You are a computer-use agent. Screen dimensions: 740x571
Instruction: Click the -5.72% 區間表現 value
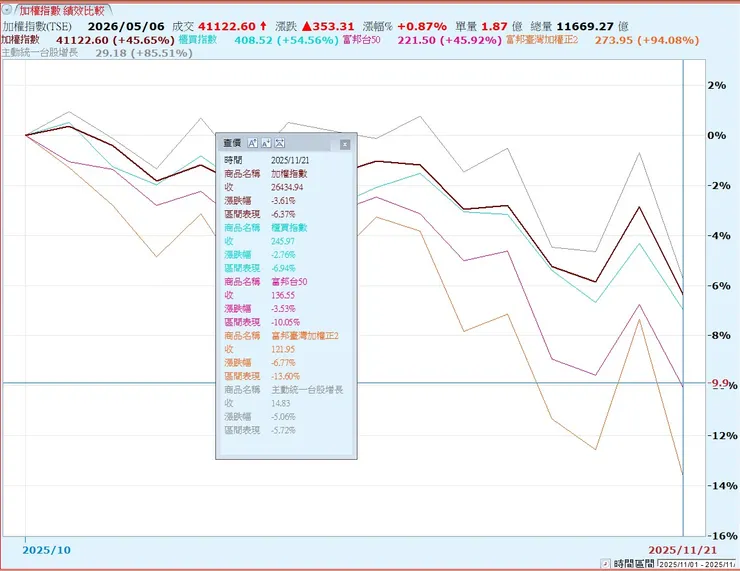(283, 430)
